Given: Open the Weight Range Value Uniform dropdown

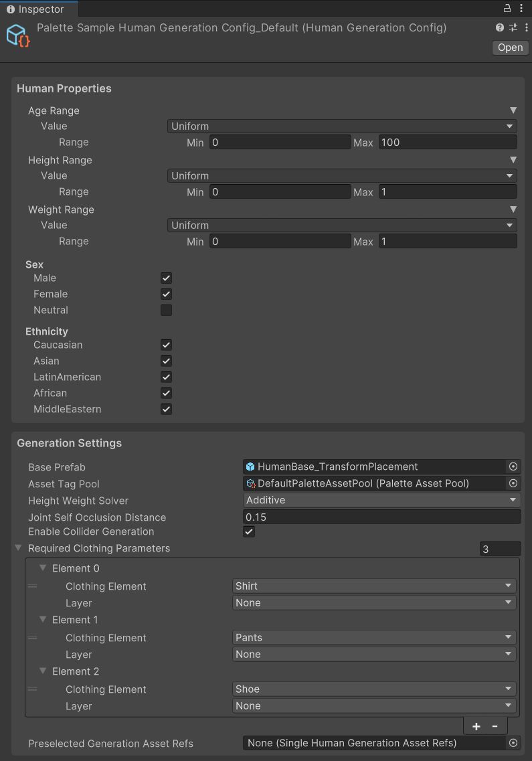Looking at the screenshot, I should [342, 225].
